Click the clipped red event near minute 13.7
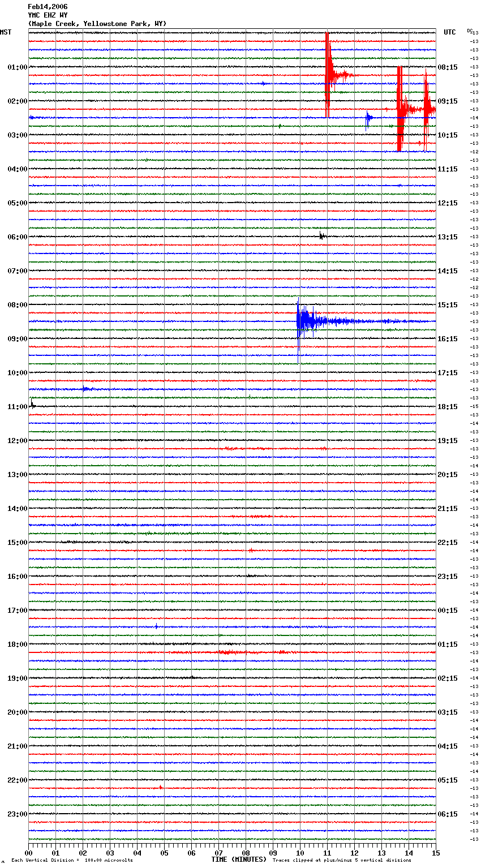481x868 pixels. [x=400, y=109]
